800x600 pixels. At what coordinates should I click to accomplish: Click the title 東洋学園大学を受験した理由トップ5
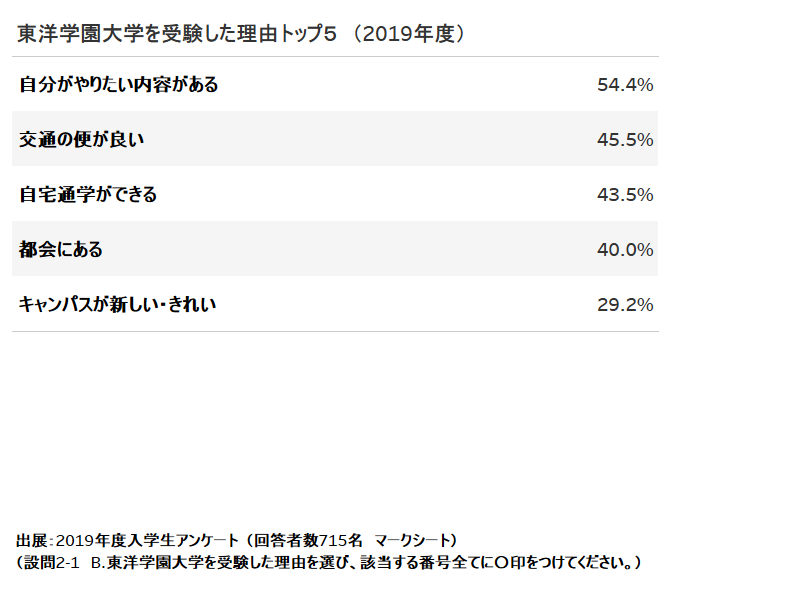[x=177, y=34]
